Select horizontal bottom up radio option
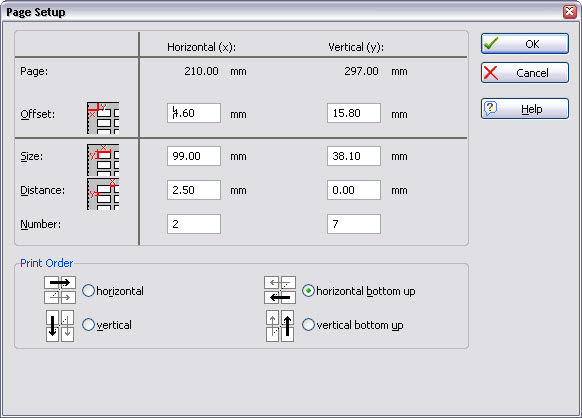 tap(308, 291)
